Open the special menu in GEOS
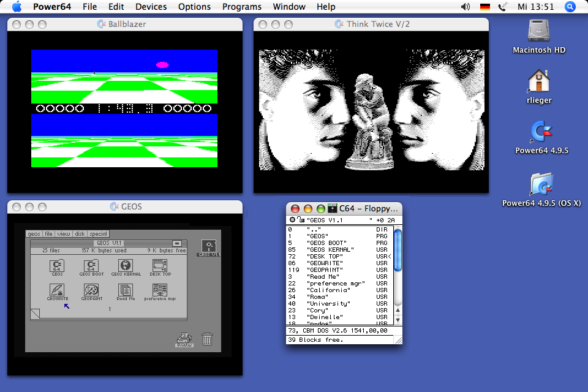 pos(98,234)
